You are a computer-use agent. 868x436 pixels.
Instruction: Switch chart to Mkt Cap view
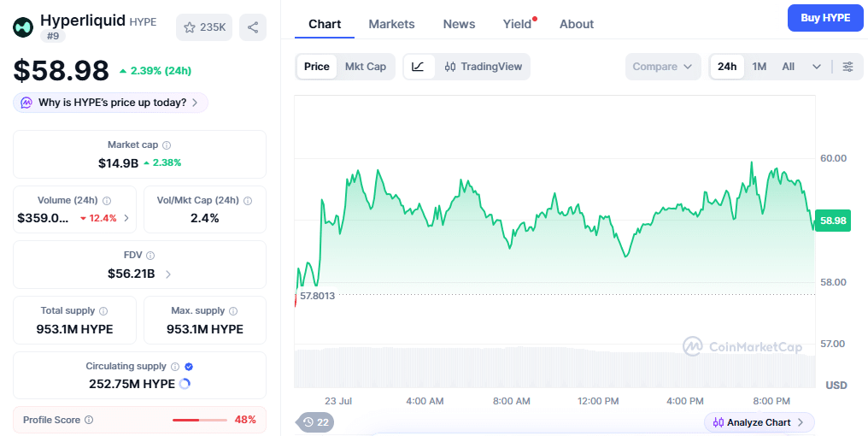[x=366, y=67]
